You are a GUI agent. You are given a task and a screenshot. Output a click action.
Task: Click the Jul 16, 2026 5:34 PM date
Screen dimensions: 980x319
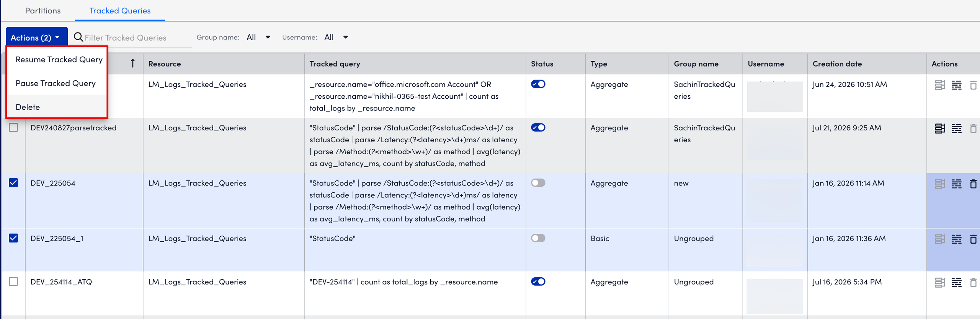pyautogui.click(x=847, y=282)
